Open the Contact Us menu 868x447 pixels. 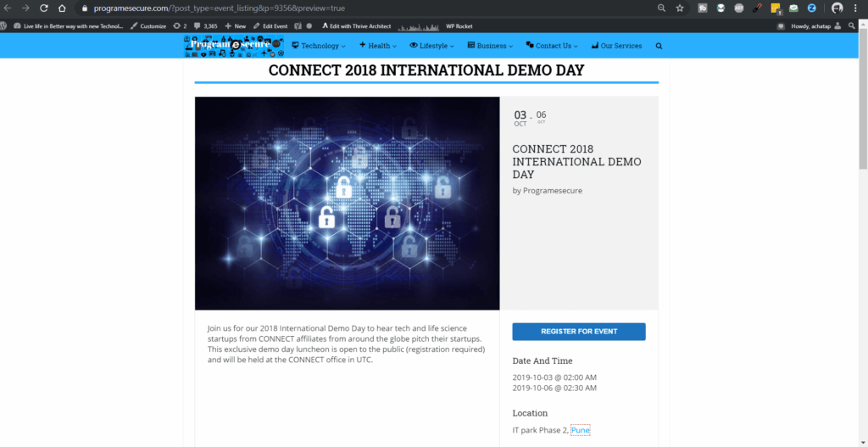552,46
